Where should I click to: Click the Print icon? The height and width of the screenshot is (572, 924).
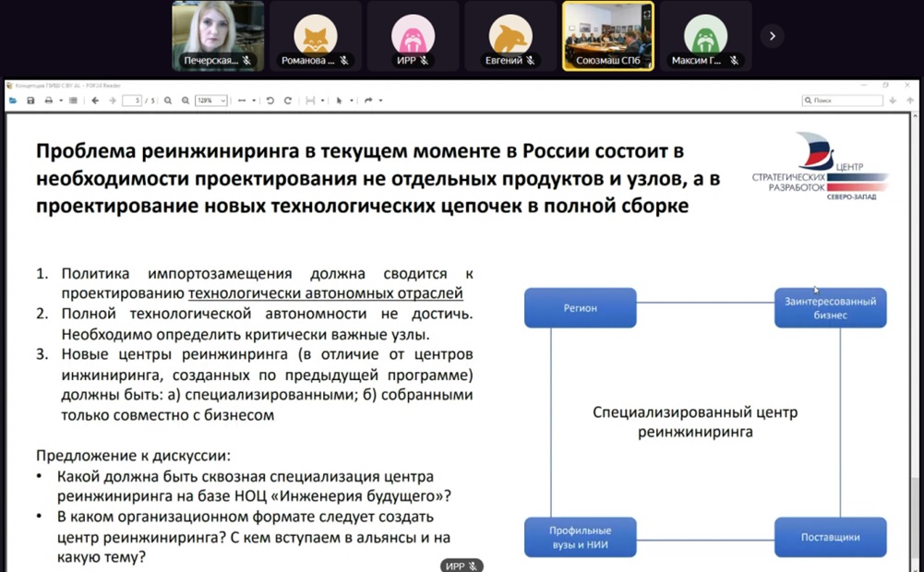point(46,101)
